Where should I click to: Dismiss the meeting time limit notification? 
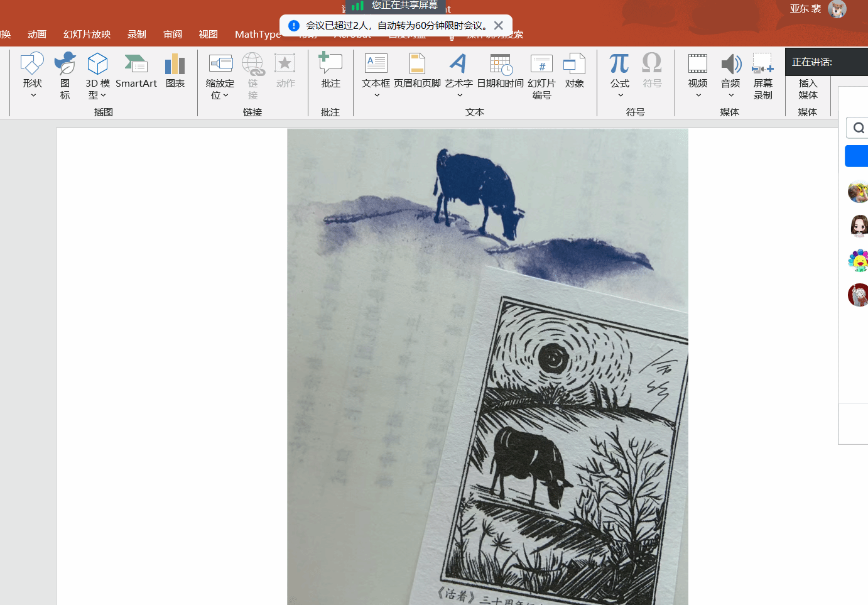tap(499, 26)
